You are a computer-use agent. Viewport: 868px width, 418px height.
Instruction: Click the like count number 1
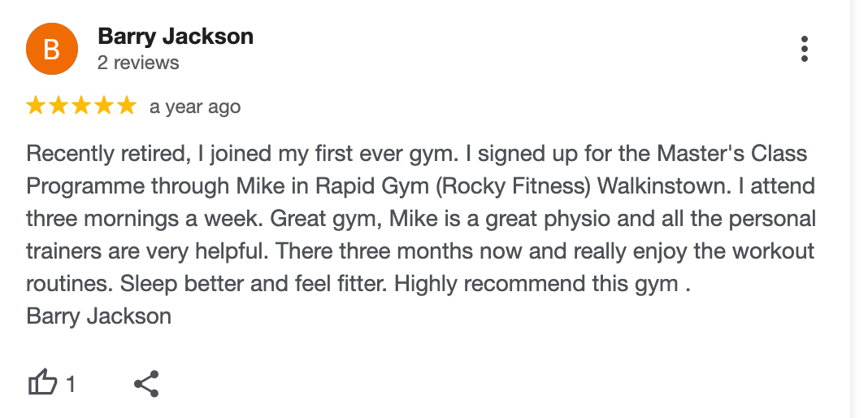tap(71, 383)
